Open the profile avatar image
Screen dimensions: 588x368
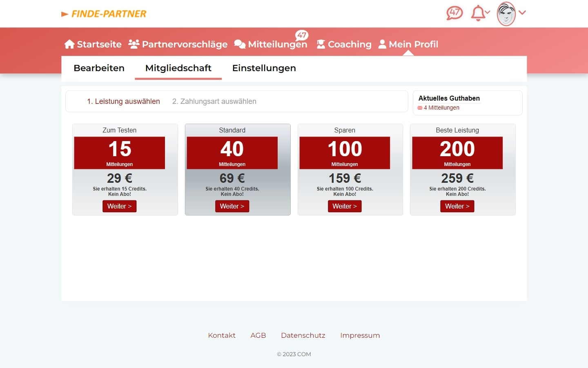click(506, 13)
